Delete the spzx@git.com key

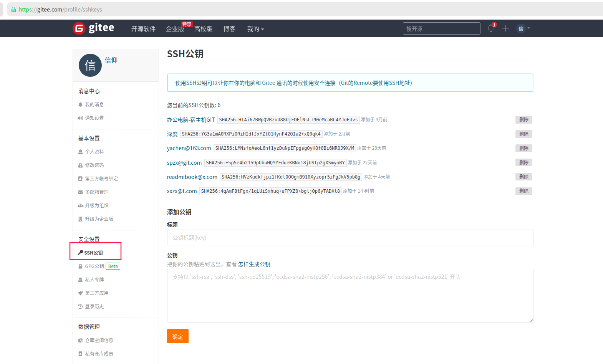tap(524, 162)
